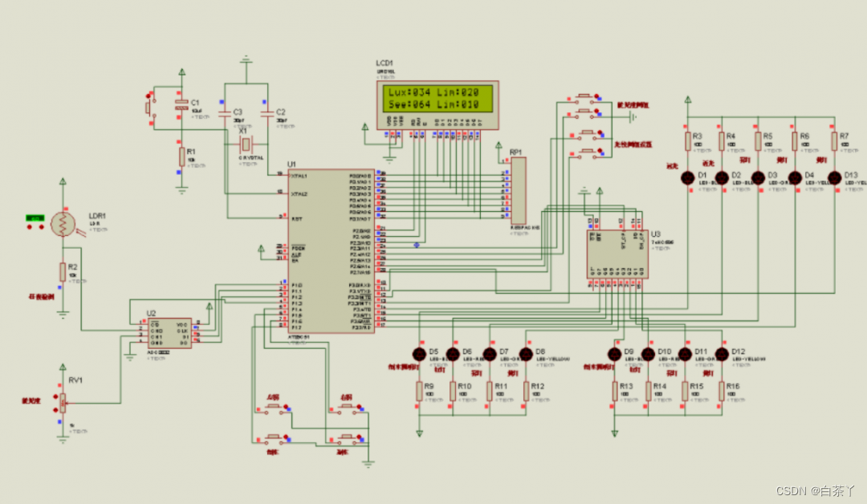Select the D12 yellow LED
Screen dimensions: 867x504
coord(722,354)
